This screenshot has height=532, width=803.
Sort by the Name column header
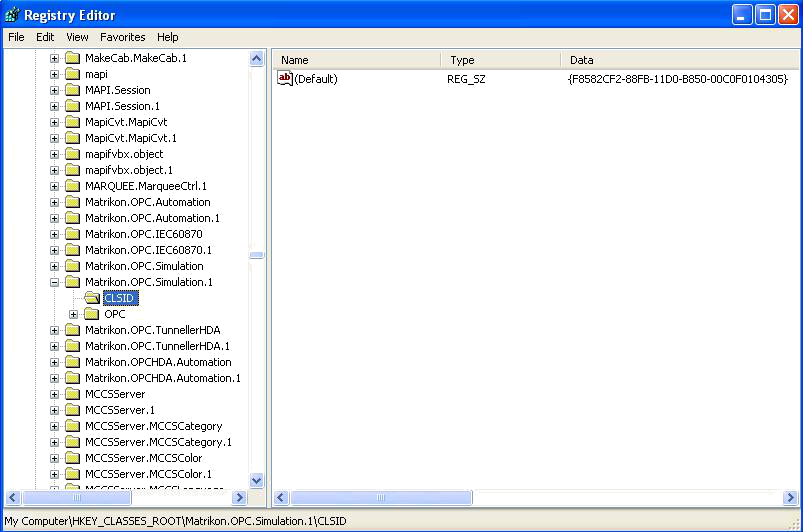pyautogui.click(x=356, y=60)
